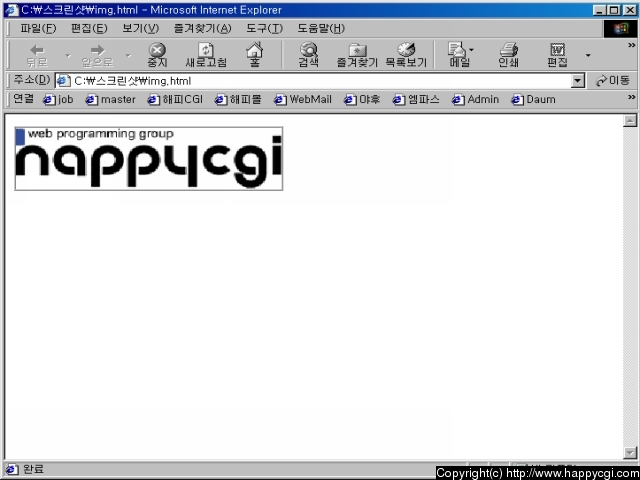
Task: Click the IE icon in title bar
Action: pos(11,10)
